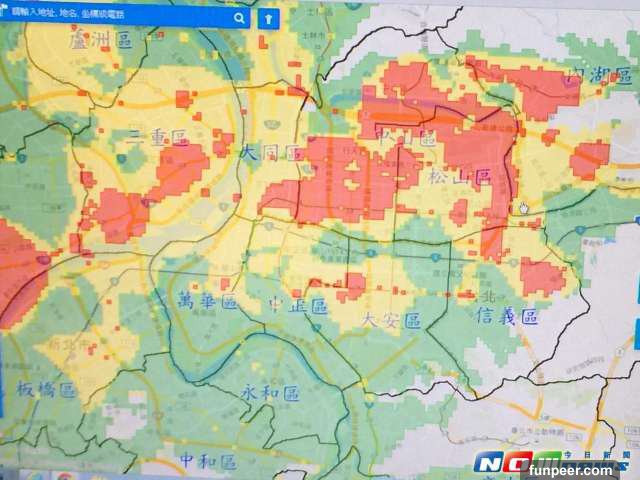This screenshot has width=640, height=480.
Task: Click the 信義區 label on the map
Action: (x=508, y=317)
